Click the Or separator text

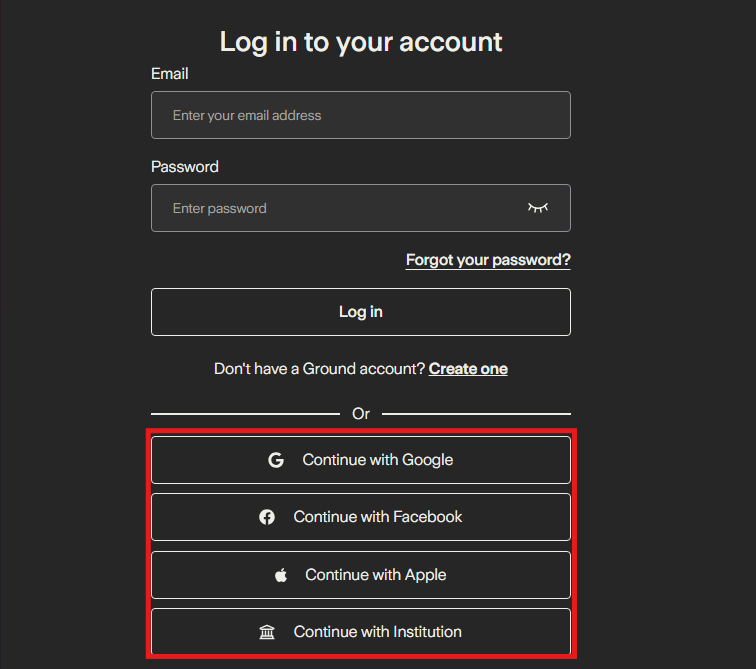pos(361,413)
